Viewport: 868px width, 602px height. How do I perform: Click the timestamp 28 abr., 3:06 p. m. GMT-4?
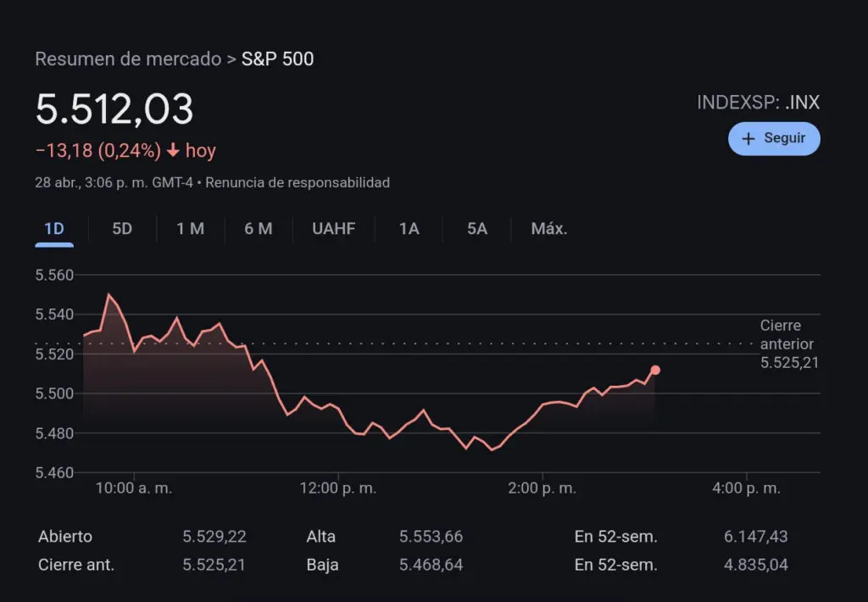114,183
